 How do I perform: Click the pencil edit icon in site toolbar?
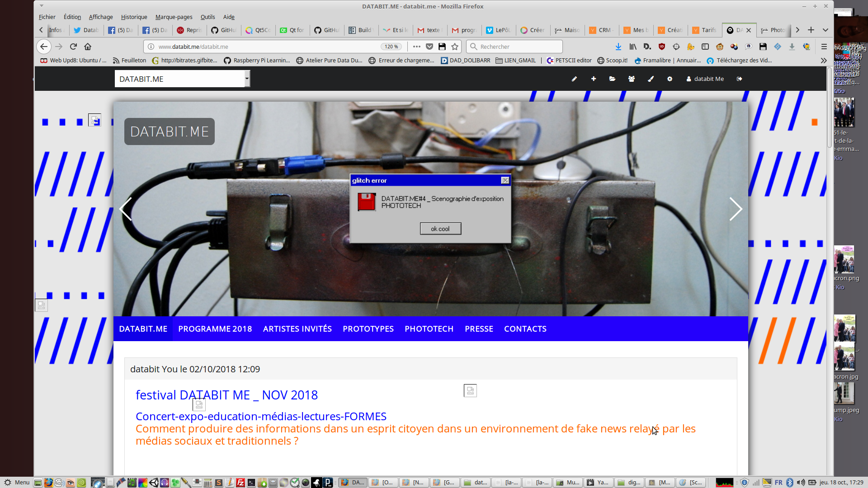[x=574, y=79]
